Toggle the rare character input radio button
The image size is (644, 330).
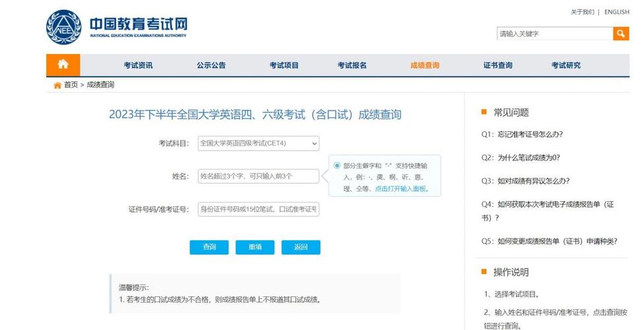tap(337, 166)
